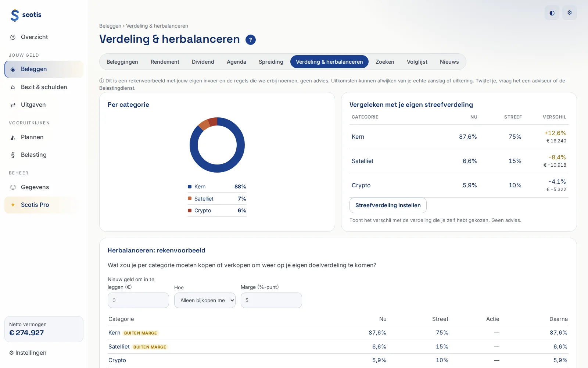
Task: Open the Hoe dropdown 'Alleen bijkopen'
Action: [x=205, y=300]
